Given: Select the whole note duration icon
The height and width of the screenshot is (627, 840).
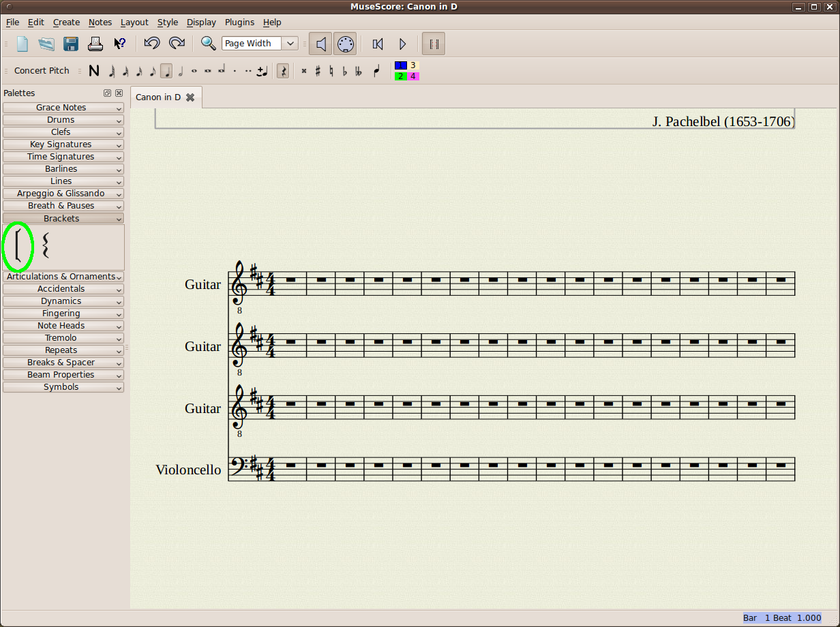Looking at the screenshot, I should tap(193, 71).
